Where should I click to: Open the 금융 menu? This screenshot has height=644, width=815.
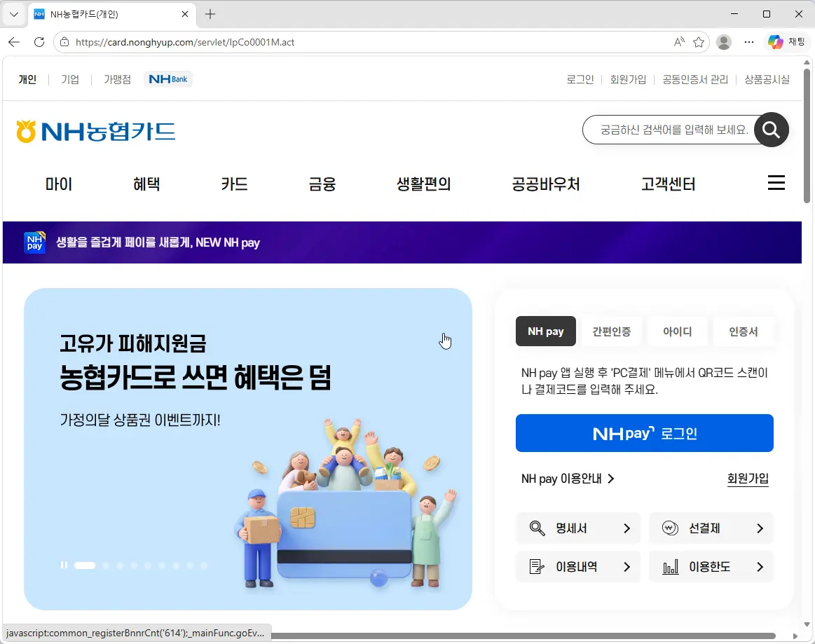coord(322,184)
